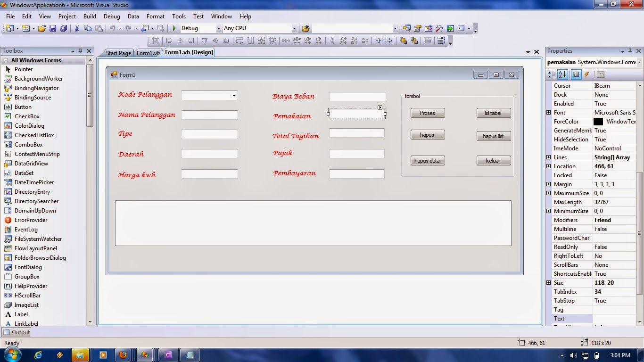The height and width of the screenshot is (362, 644).
Task: Pin the Toolbox panel open
Action: [81, 51]
